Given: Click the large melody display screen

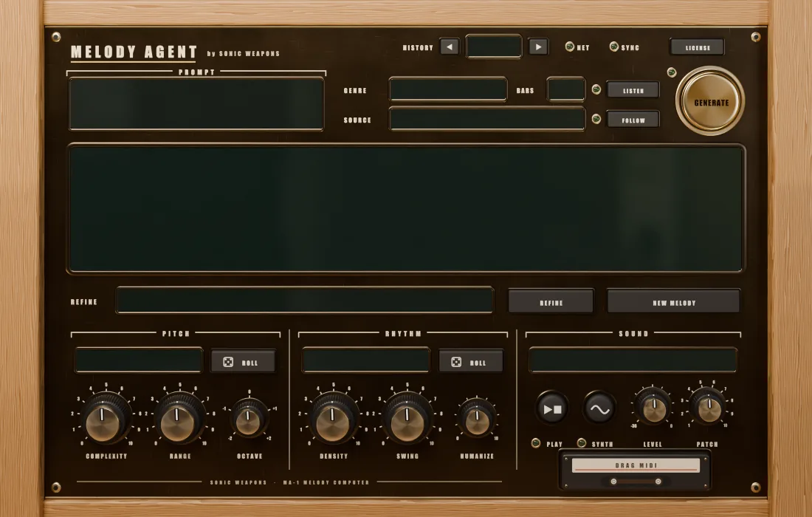Looking at the screenshot, I should click(406, 208).
